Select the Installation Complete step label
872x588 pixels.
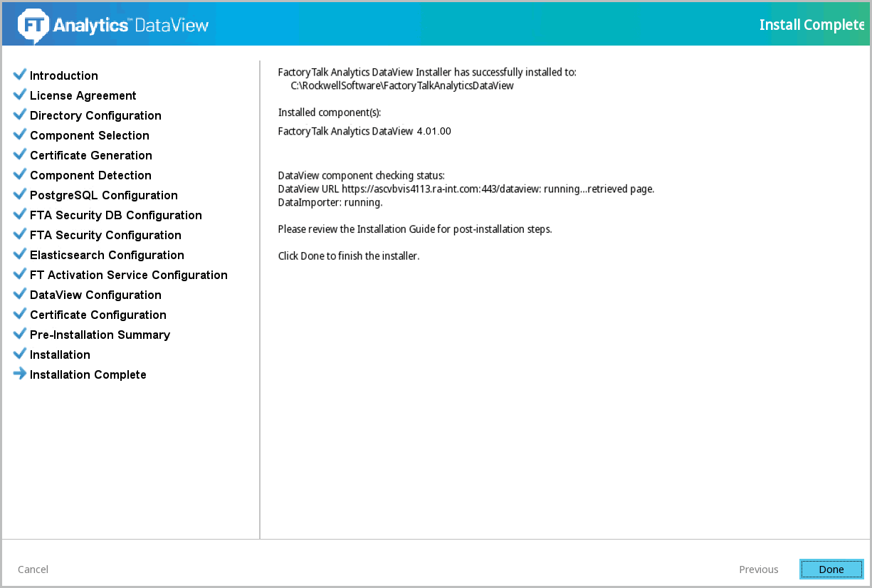(88, 374)
